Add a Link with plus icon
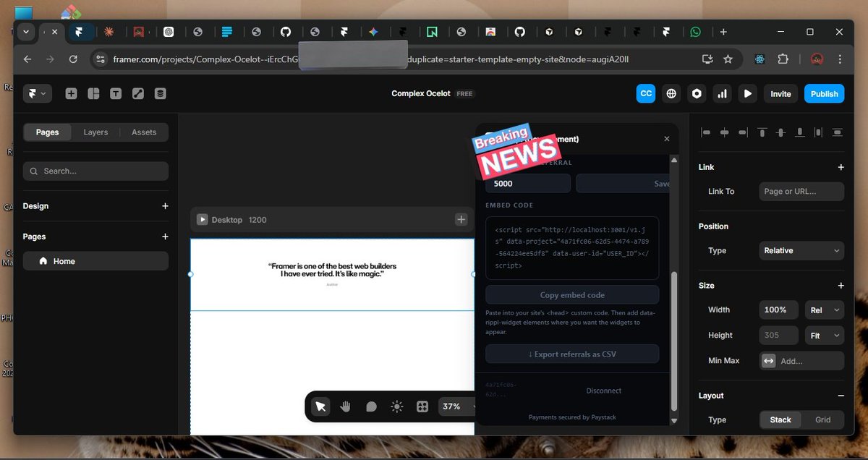Image resolution: width=868 pixels, height=460 pixels. coord(841,167)
